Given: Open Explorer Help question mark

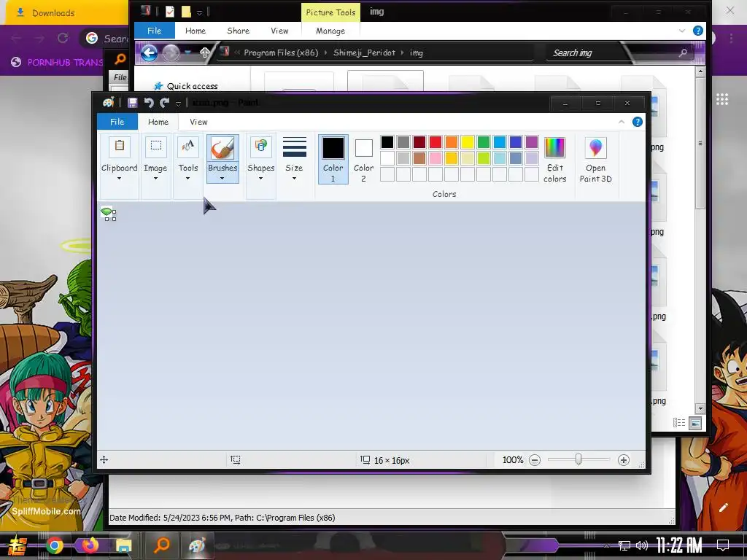Looking at the screenshot, I should tap(698, 31).
